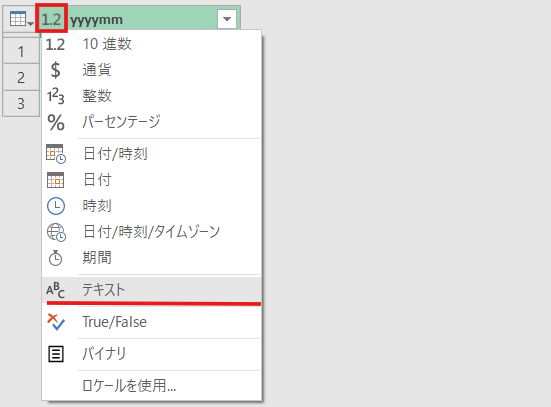This screenshot has width=551, height=407.
Task: Select the 整数 whole number option
Action: (x=151, y=96)
